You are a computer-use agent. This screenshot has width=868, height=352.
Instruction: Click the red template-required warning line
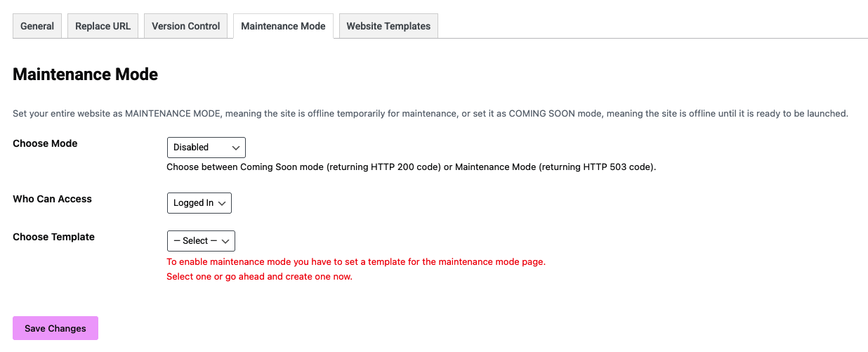(355, 261)
